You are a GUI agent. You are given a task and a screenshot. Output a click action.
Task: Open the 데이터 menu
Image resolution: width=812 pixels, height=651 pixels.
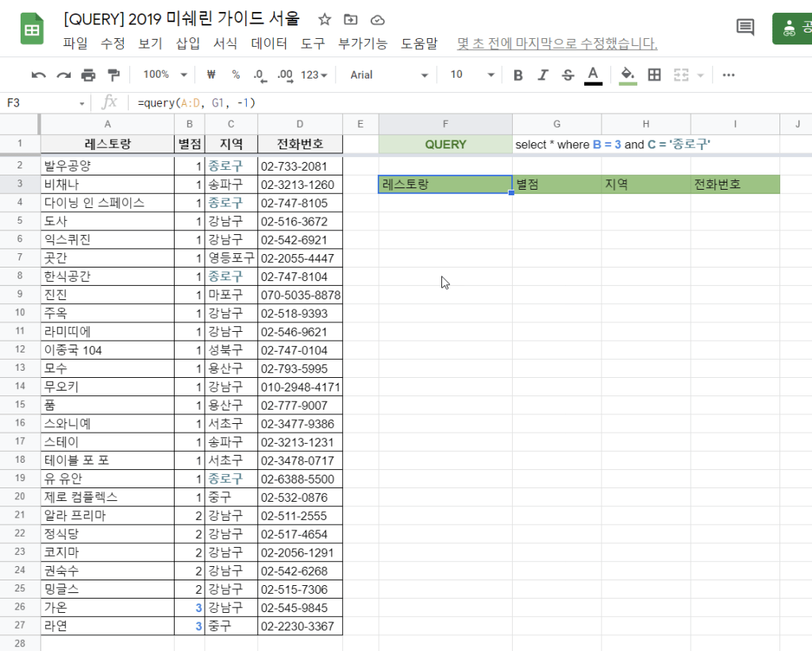(267, 44)
